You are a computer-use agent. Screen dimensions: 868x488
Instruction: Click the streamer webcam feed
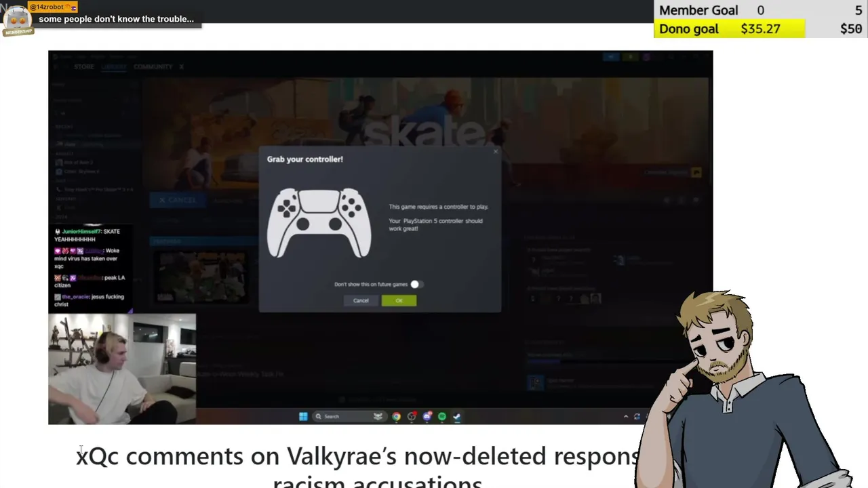pos(122,369)
